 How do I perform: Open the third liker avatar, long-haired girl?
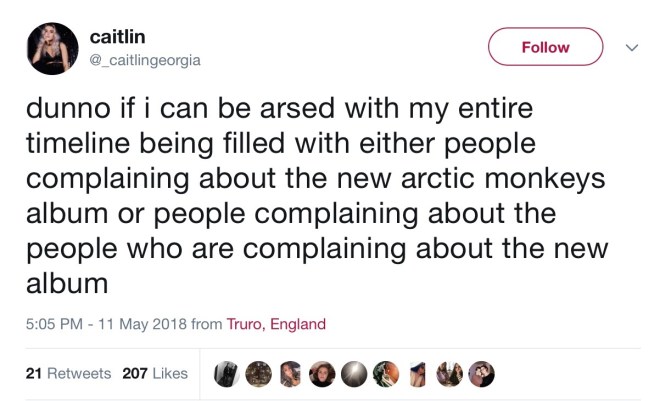[289, 373]
